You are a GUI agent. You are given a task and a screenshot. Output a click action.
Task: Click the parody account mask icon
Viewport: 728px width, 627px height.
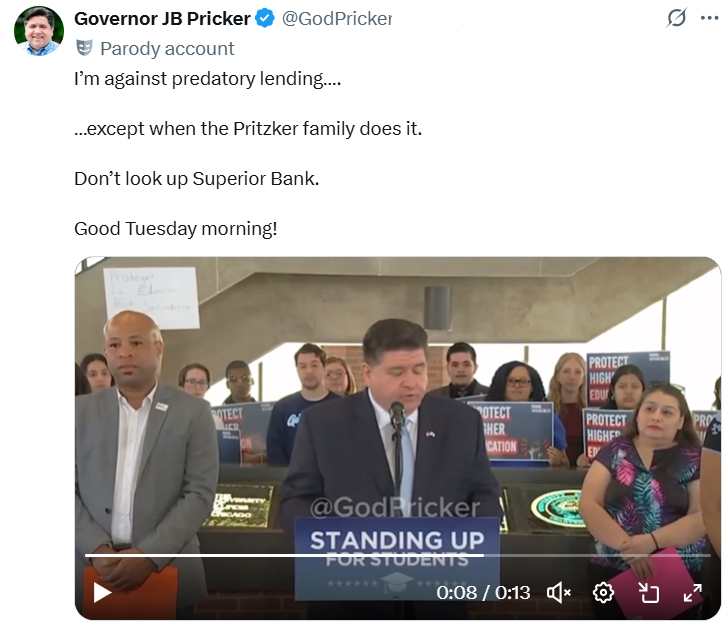[x=84, y=48]
